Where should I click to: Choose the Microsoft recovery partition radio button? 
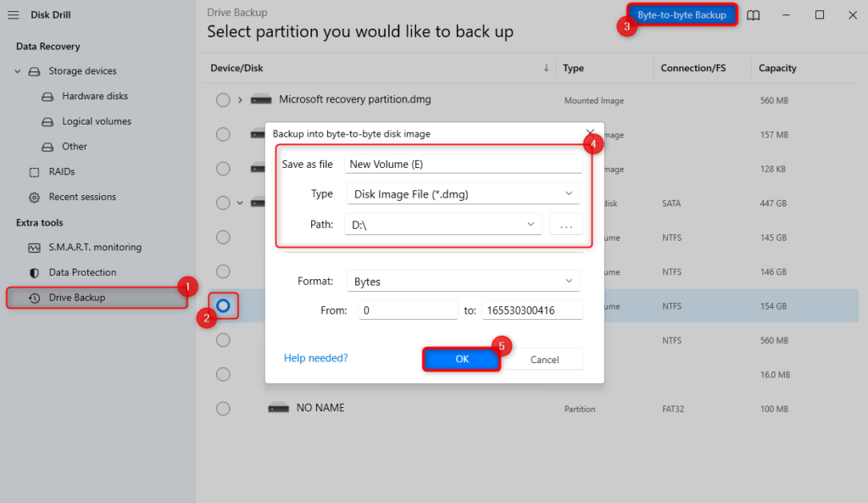223,99
